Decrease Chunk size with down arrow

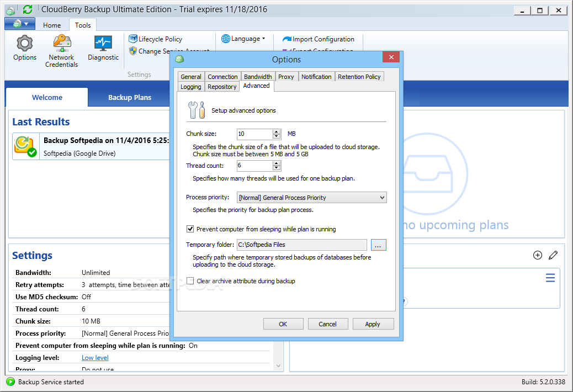277,136
